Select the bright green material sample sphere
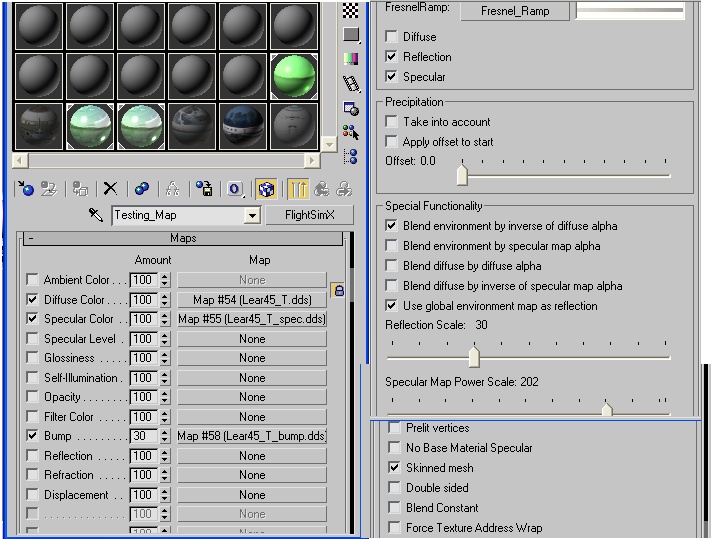 coord(294,76)
